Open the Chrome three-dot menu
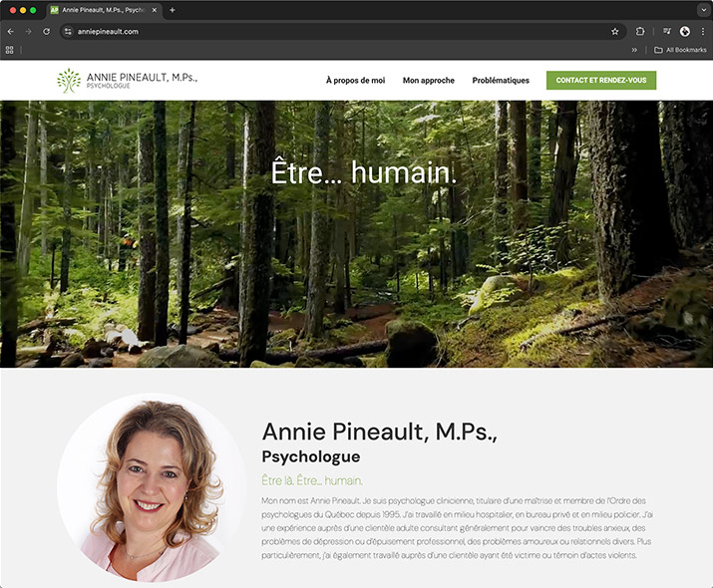This screenshot has height=588, width=713. [x=703, y=31]
